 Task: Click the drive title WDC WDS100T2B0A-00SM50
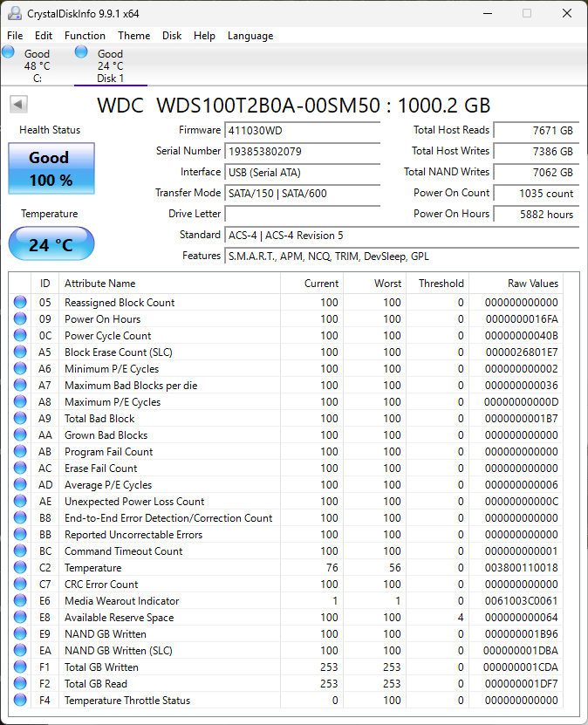(x=238, y=106)
